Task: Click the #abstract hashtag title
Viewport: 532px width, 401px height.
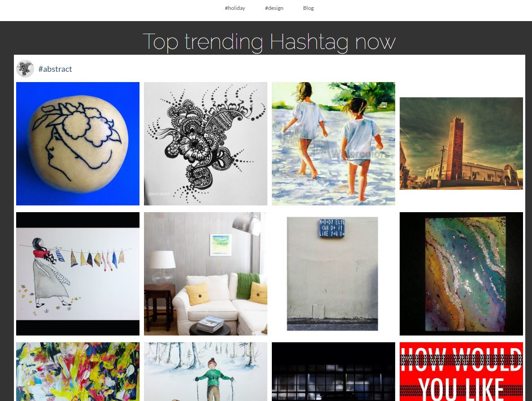Action: [x=55, y=69]
